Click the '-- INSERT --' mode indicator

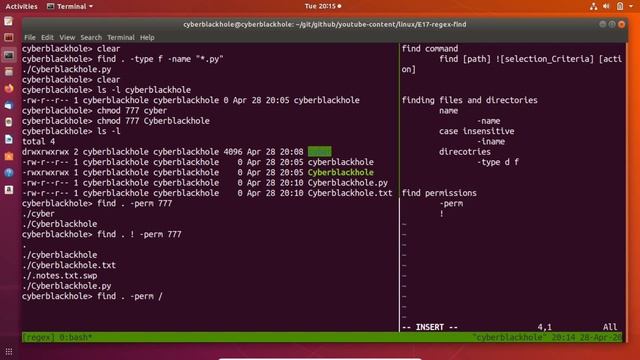(430, 327)
